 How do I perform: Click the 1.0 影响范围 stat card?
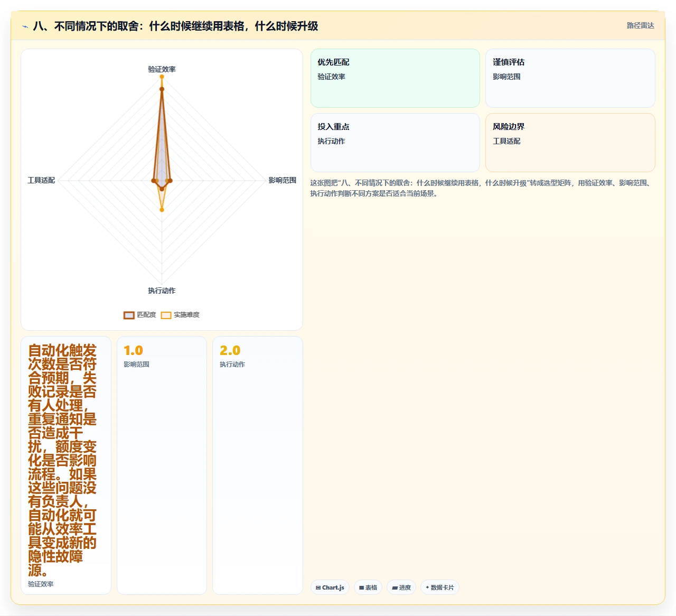[162, 465]
